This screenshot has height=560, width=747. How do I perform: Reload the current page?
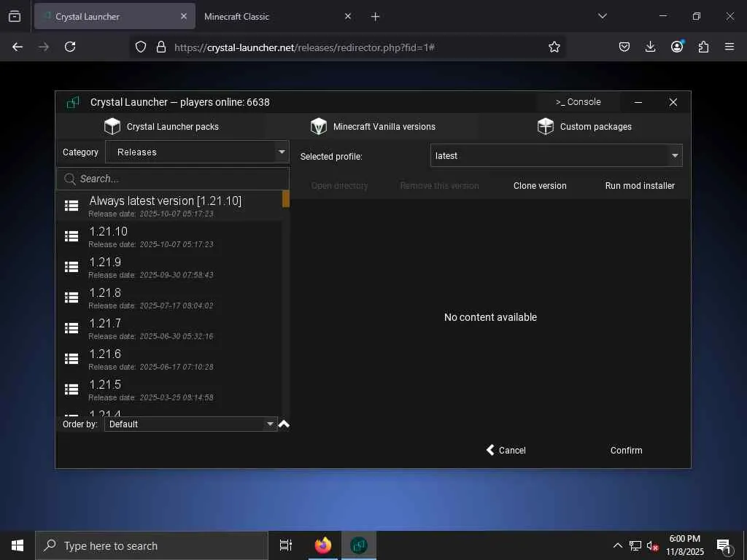click(70, 47)
